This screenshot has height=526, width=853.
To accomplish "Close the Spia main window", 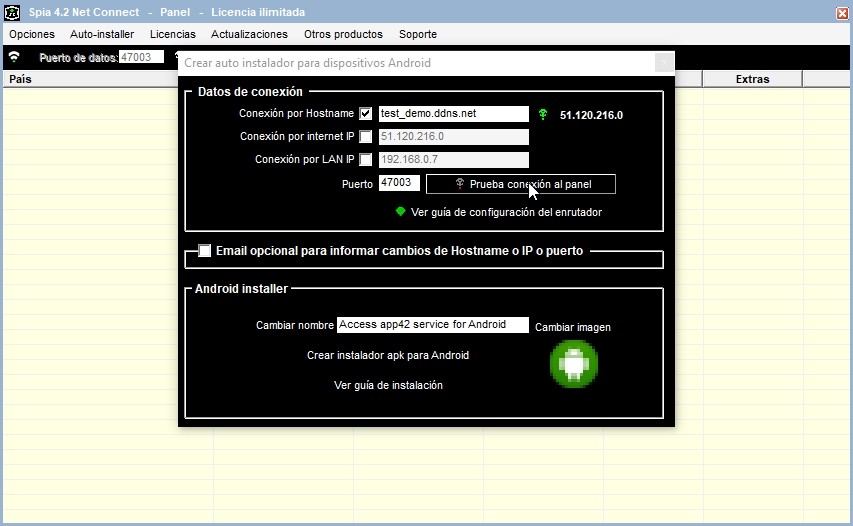I will point(842,13).
